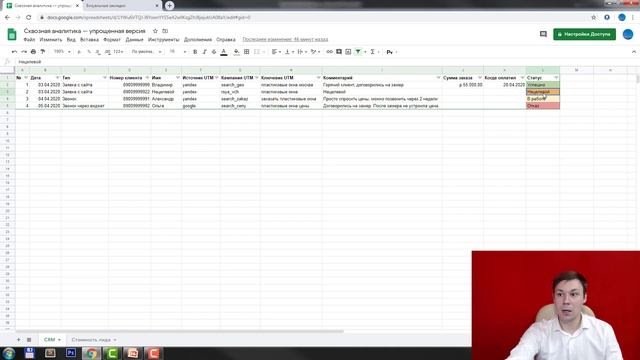640x360 pixels.
Task: Click the Redo arrow icon
Action: coord(24,52)
